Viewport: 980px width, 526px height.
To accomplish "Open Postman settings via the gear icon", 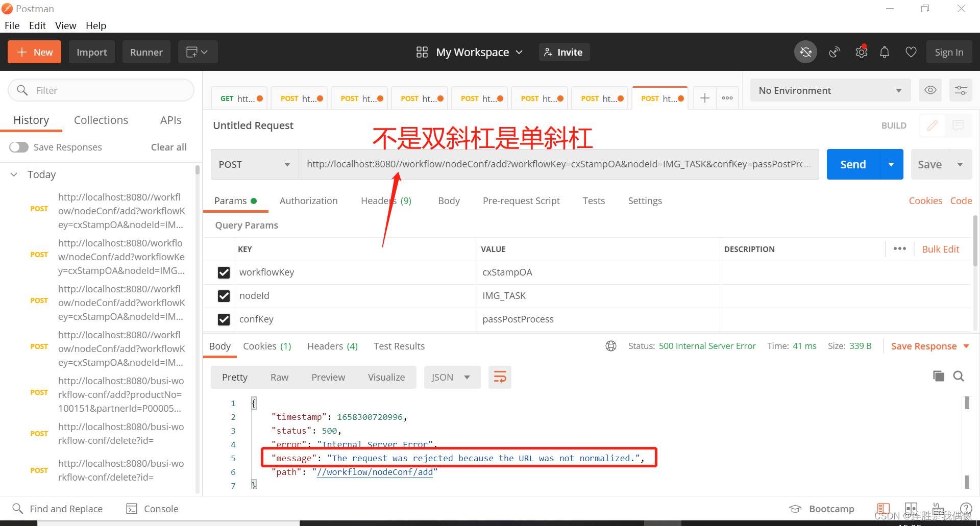I will point(861,52).
